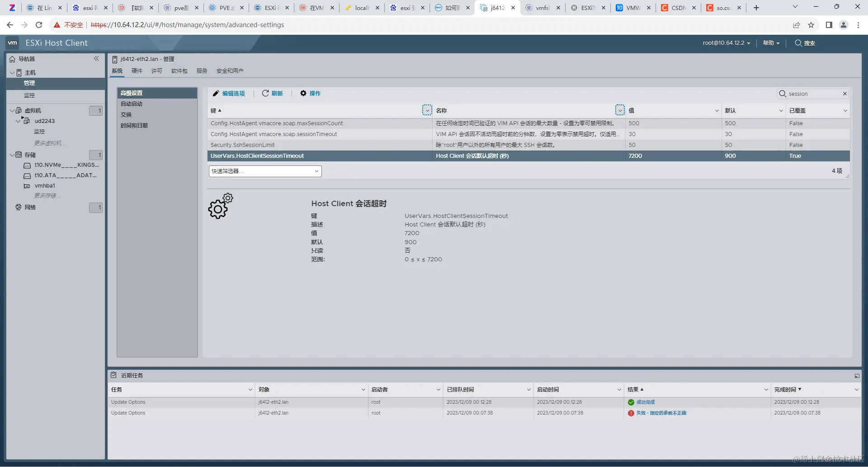
Task: Click the magnifier icon in session filter box
Action: click(783, 94)
